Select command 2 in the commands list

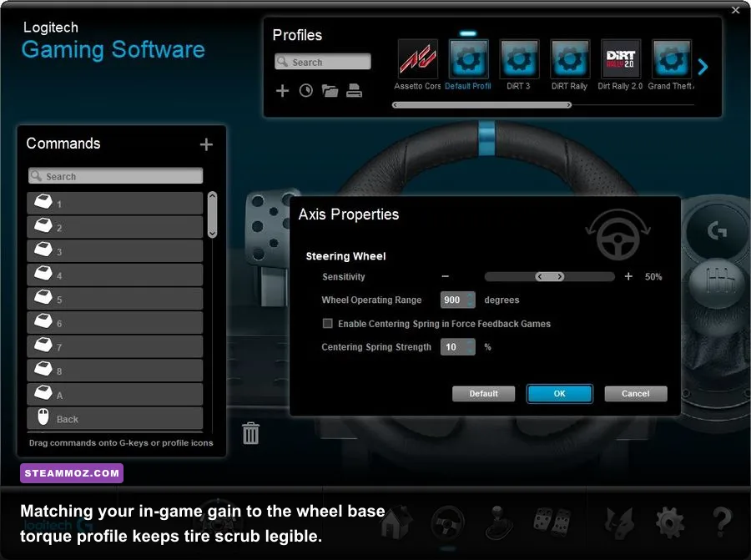[115, 227]
